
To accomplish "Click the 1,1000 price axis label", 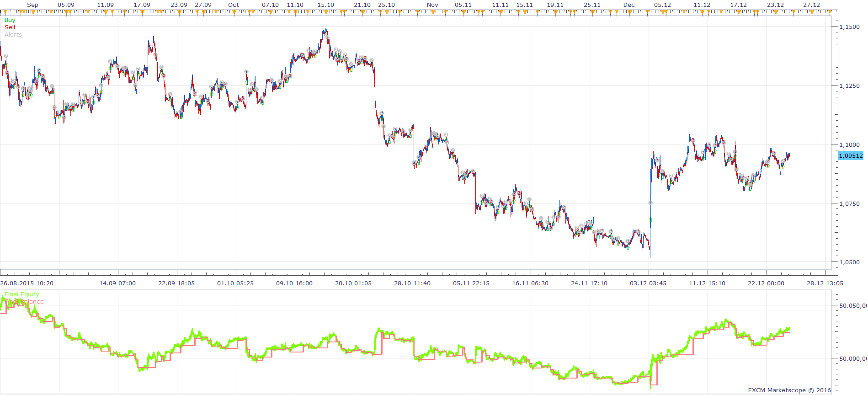I will 849,145.
